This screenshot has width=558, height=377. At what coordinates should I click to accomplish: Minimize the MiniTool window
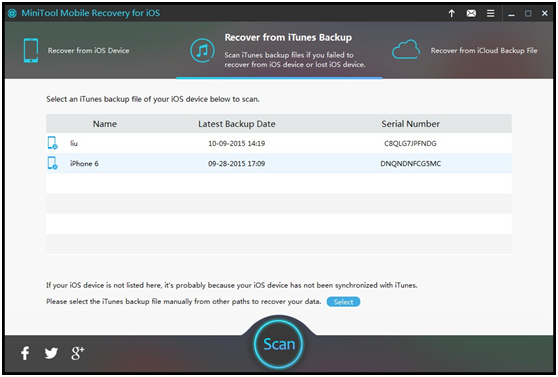click(x=511, y=14)
